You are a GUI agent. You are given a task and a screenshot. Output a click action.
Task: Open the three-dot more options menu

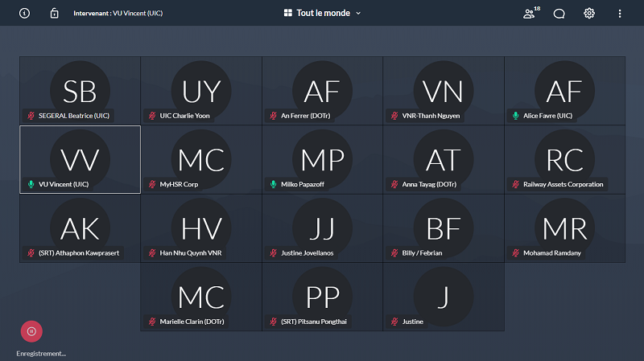point(619,13)
